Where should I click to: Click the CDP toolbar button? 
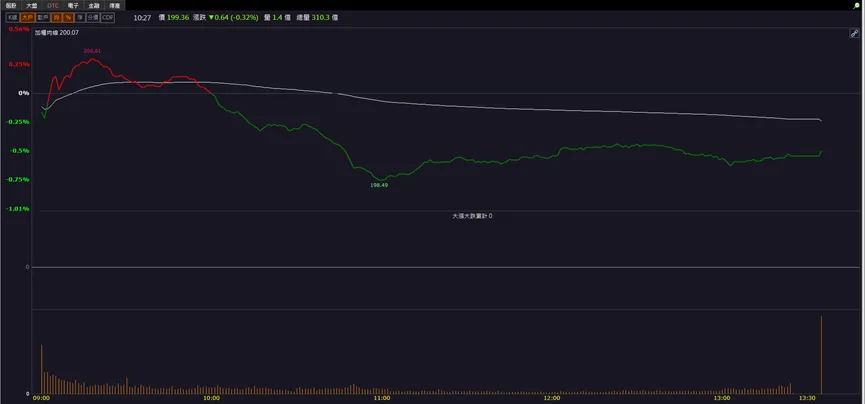click(x=108, y=18)
